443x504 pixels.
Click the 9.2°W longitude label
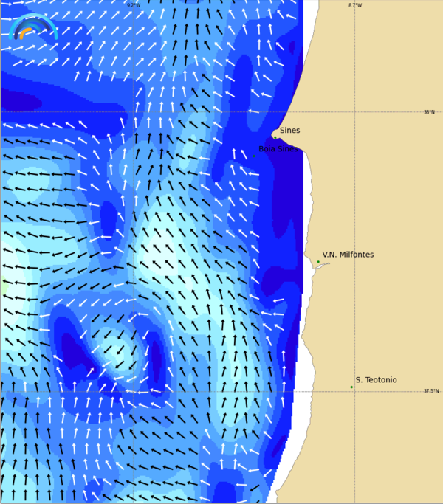(133, 5)
